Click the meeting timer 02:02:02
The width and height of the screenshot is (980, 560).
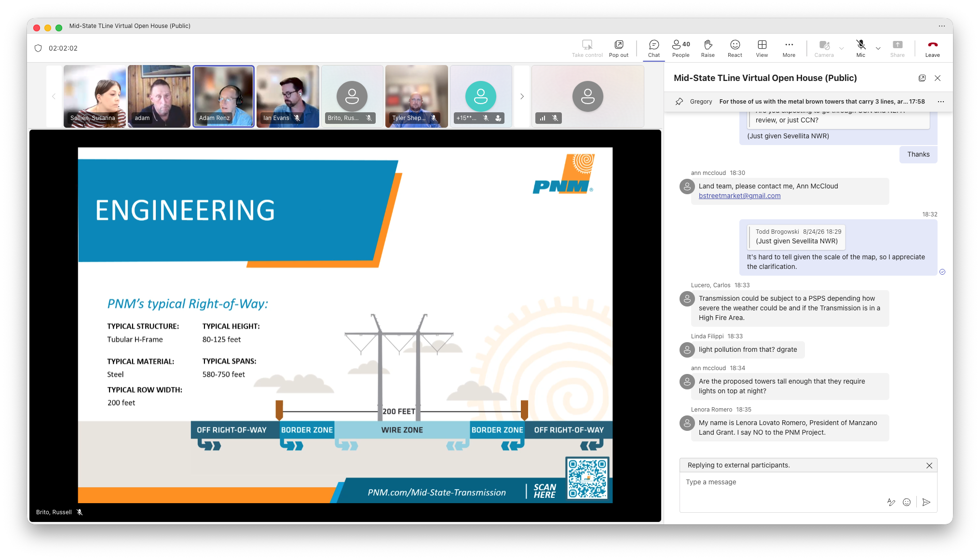click(63, 48)
